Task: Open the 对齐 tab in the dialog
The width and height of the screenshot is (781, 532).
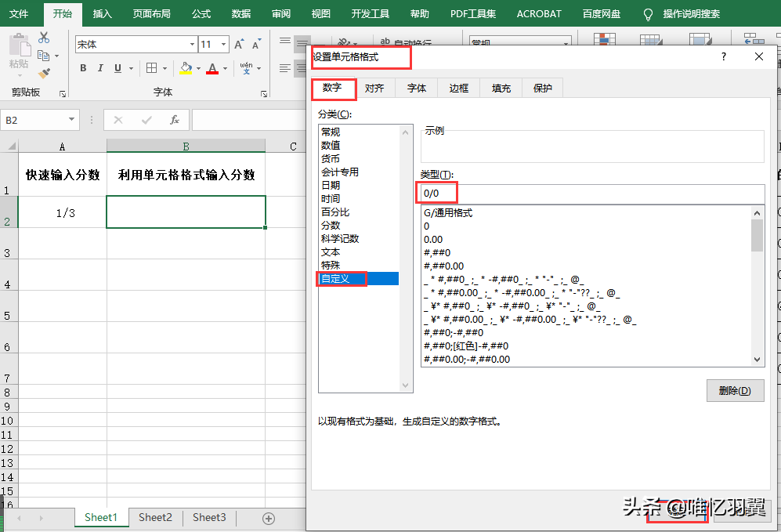Action: (374, 89)
